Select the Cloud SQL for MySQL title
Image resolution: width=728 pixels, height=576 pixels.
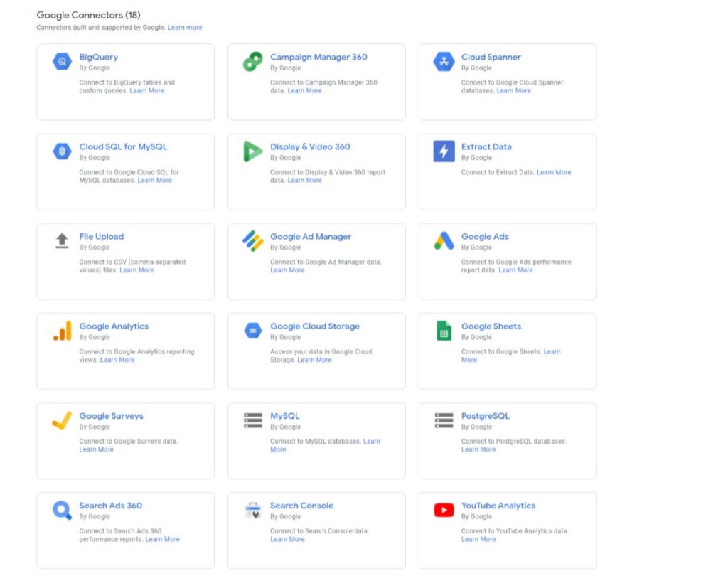[x=123, y=146]
